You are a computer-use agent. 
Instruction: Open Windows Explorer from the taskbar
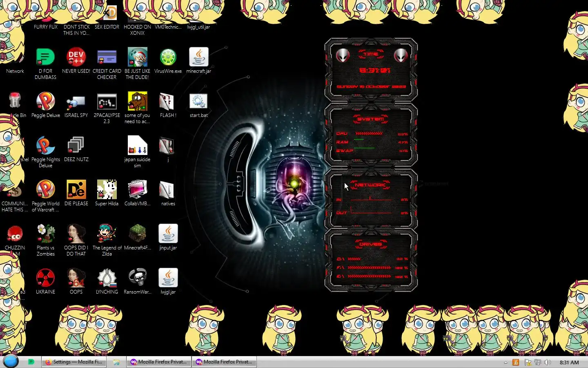116,362
